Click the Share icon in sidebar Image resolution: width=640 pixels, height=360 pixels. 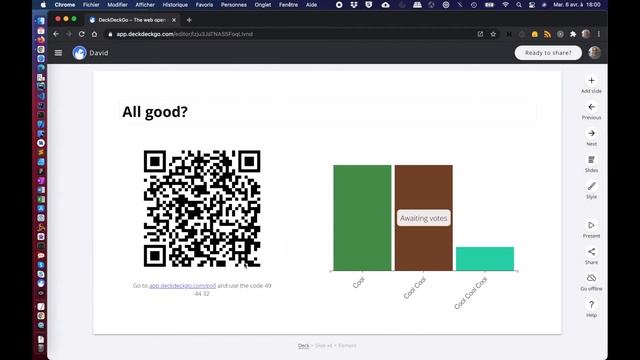[591, 252]
